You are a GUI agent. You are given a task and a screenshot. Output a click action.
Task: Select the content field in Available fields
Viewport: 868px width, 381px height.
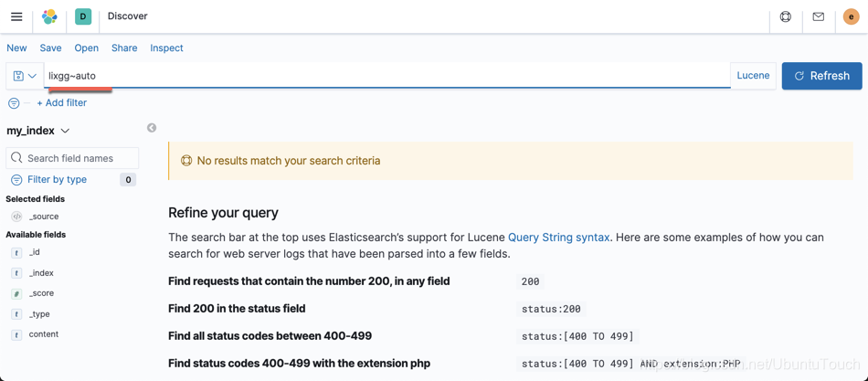pyautogui.click(x=43, y=334)
